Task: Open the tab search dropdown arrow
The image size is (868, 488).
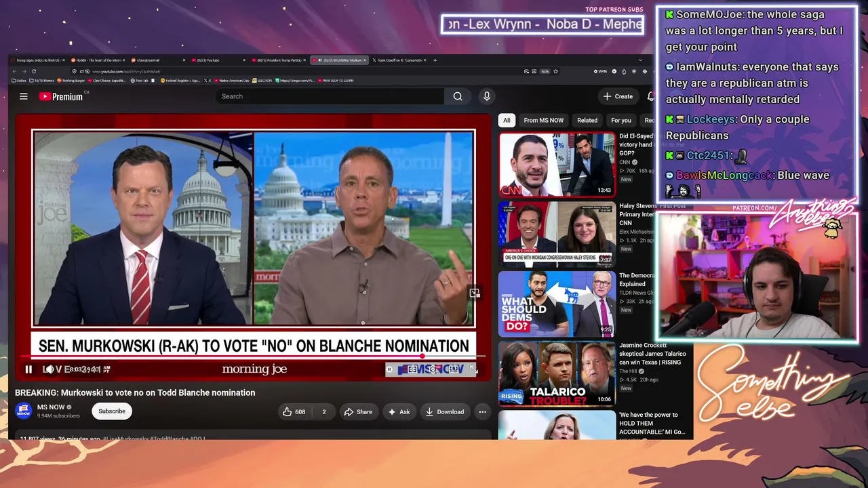Action: point(640,60)
